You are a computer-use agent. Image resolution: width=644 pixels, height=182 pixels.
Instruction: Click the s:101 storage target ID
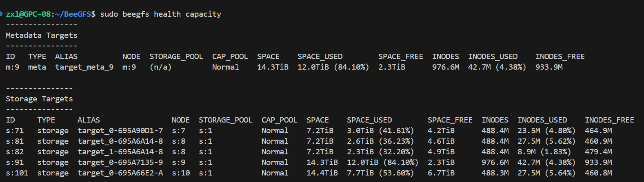[x=17, y=173]
